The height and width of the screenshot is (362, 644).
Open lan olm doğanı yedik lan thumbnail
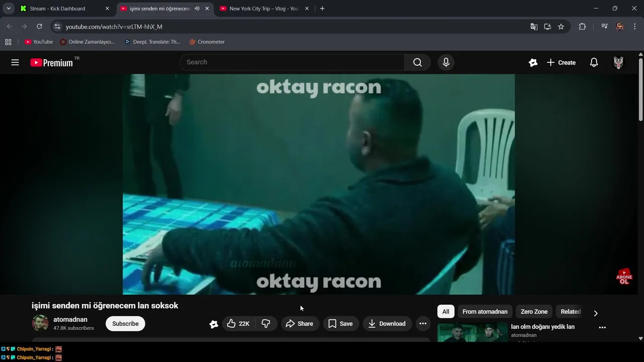[472, 333]
